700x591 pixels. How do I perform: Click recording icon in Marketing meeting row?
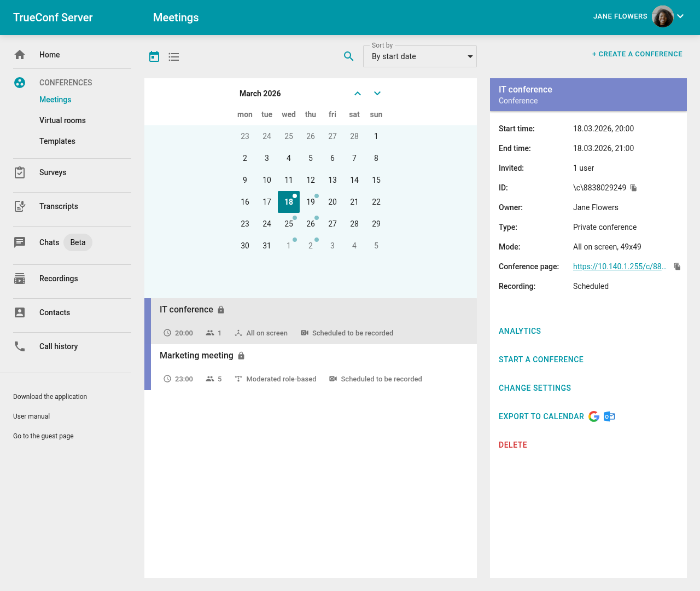coord(333,379)
